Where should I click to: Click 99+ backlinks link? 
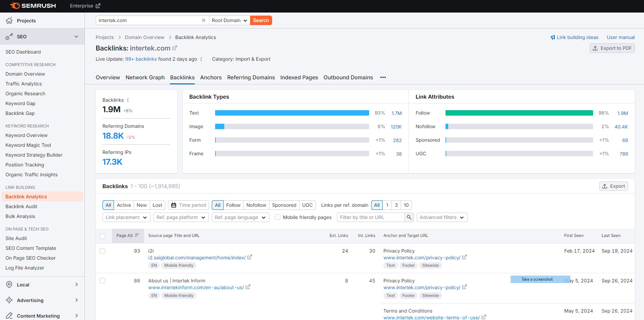click(x=141, y=59)
